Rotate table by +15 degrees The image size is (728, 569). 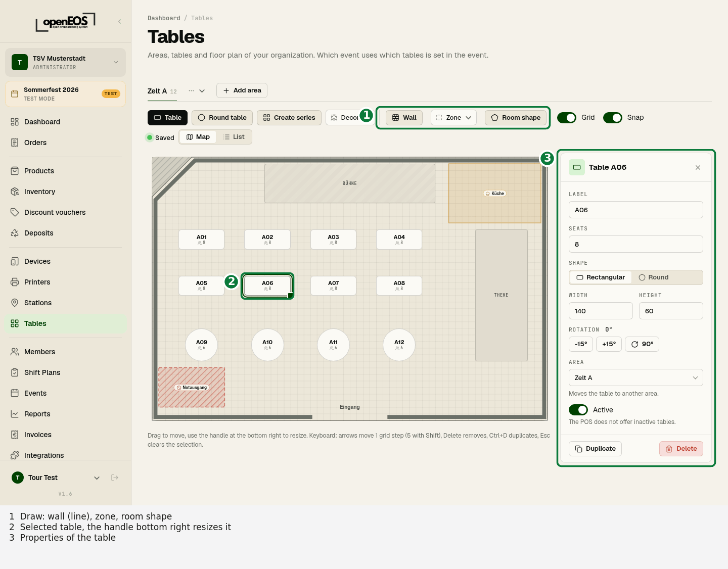click(x=609, y=344)
